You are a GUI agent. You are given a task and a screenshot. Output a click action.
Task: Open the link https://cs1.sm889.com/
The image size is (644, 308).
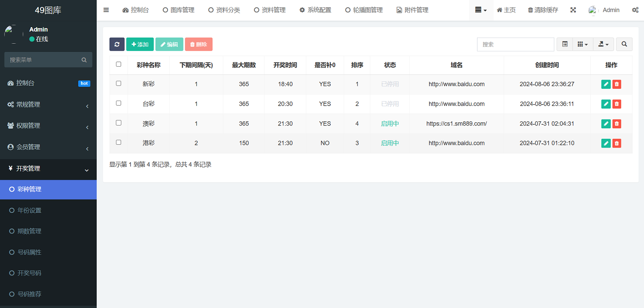click(x=456, y=123)
